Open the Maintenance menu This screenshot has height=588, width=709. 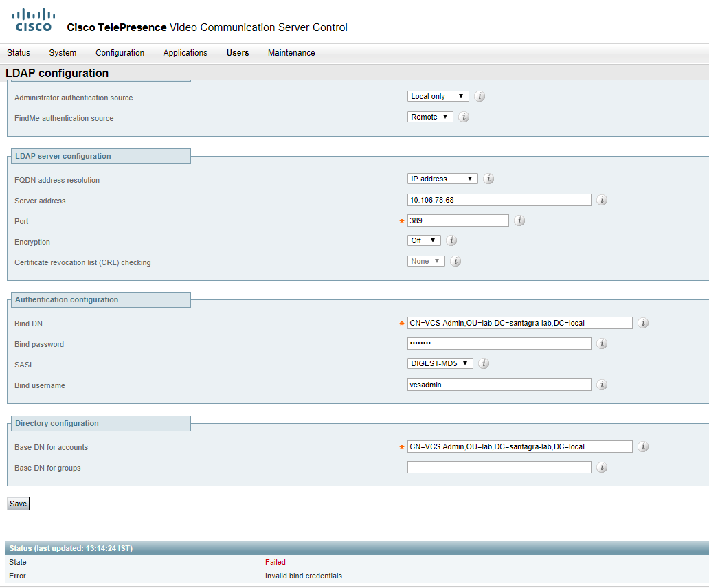point(292,53)
